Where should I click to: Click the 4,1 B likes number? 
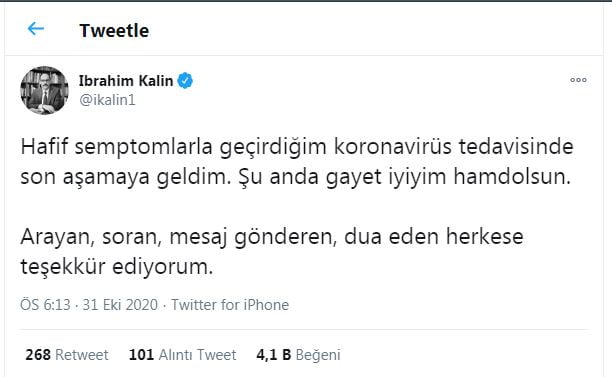point(274,355)
